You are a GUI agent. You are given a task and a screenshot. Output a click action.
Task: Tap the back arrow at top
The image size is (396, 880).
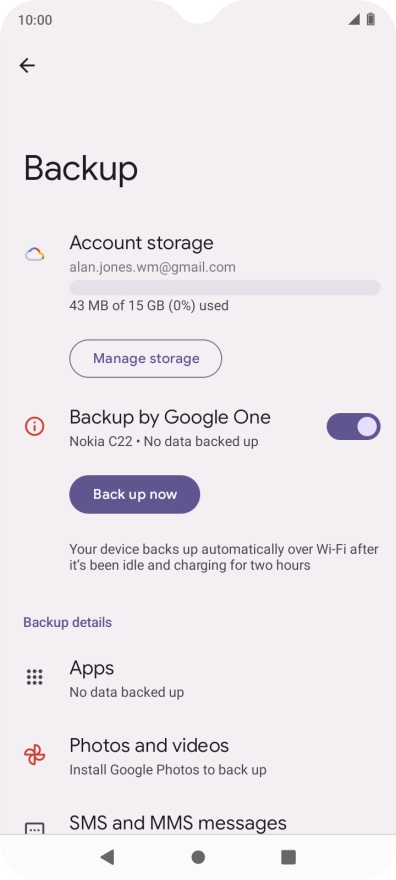tap(27, 66)
